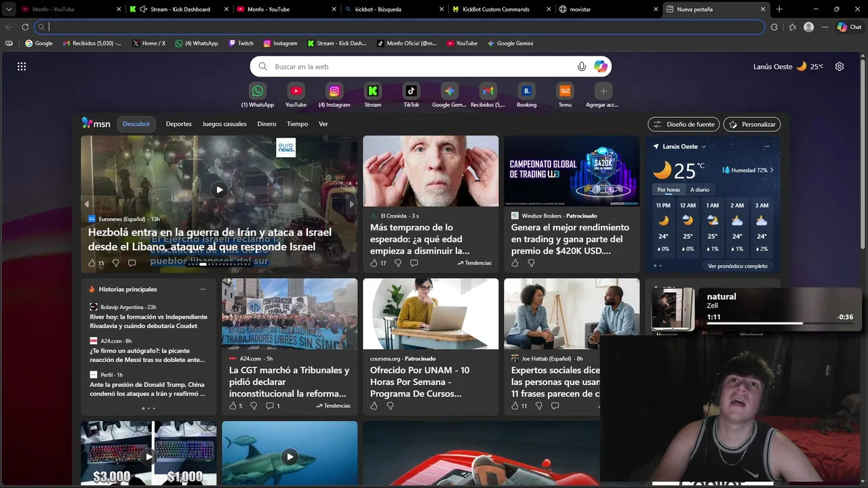This screenshot has height=488, width=868.
Task: Open the Monfo Oficial bookmark
Action: pyautogui.click(x=406, y=43)
